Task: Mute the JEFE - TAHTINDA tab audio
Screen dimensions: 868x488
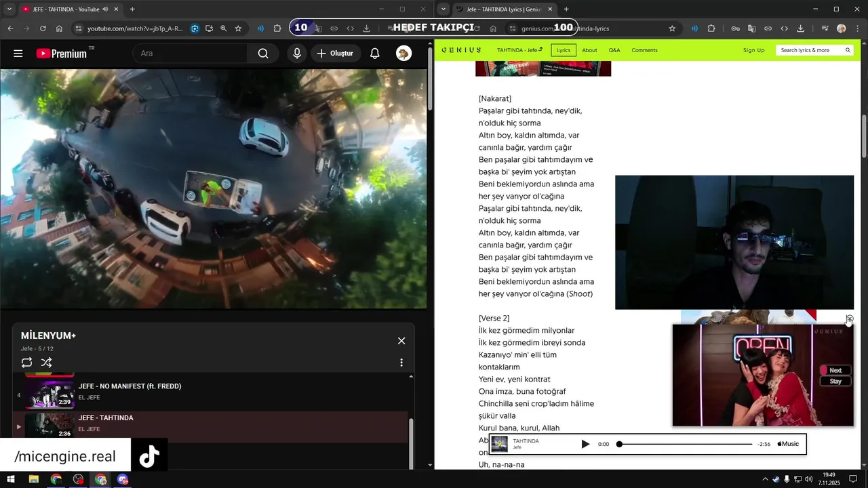Action: click(x=105, y=9)
